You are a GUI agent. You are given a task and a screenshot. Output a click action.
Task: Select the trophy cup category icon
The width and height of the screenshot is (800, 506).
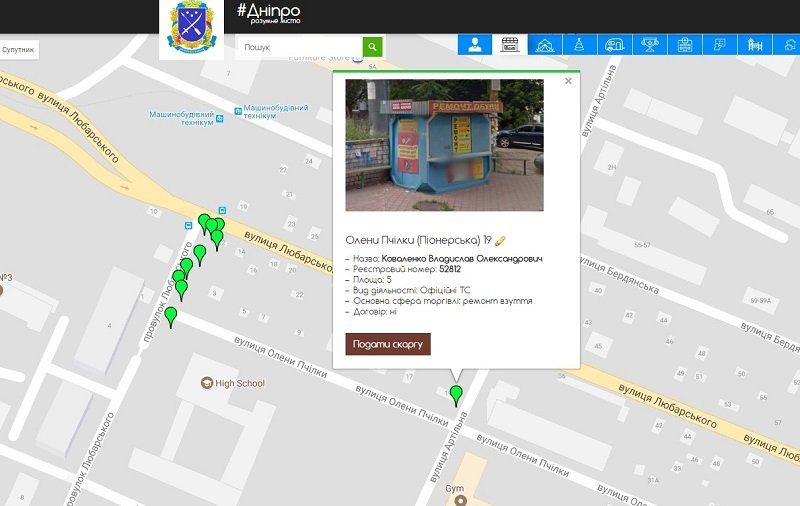(x=649, y=45)
